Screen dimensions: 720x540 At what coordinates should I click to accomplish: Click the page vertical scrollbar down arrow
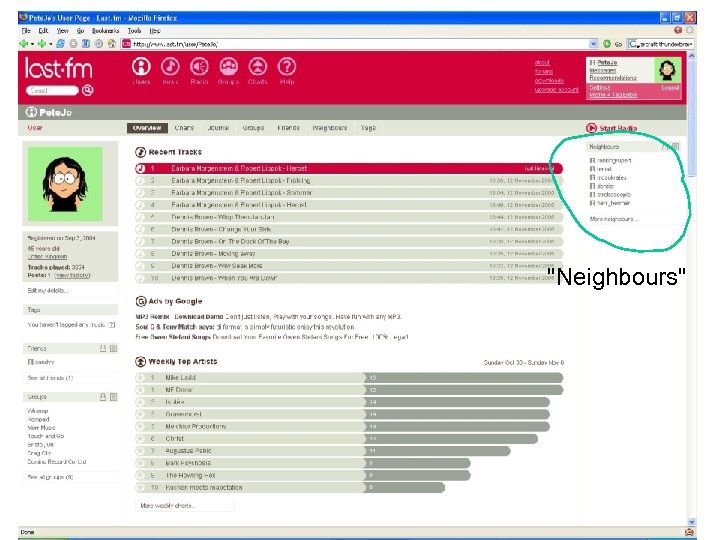click(x=692, y=522)
